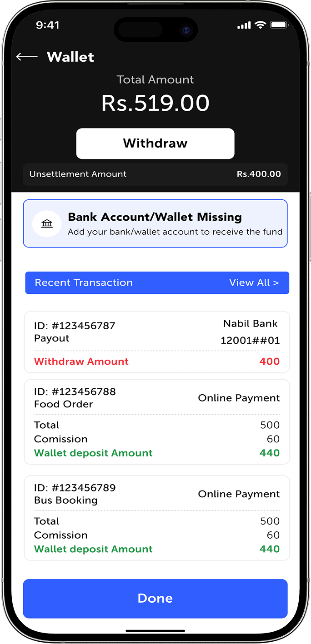Click the red Withdraw Amount label

tap(81, 362)
